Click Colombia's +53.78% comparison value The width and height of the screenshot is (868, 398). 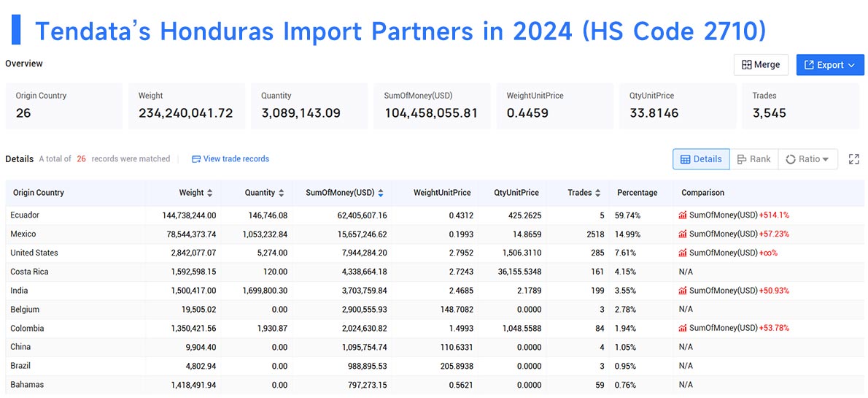tap(774, 328)
